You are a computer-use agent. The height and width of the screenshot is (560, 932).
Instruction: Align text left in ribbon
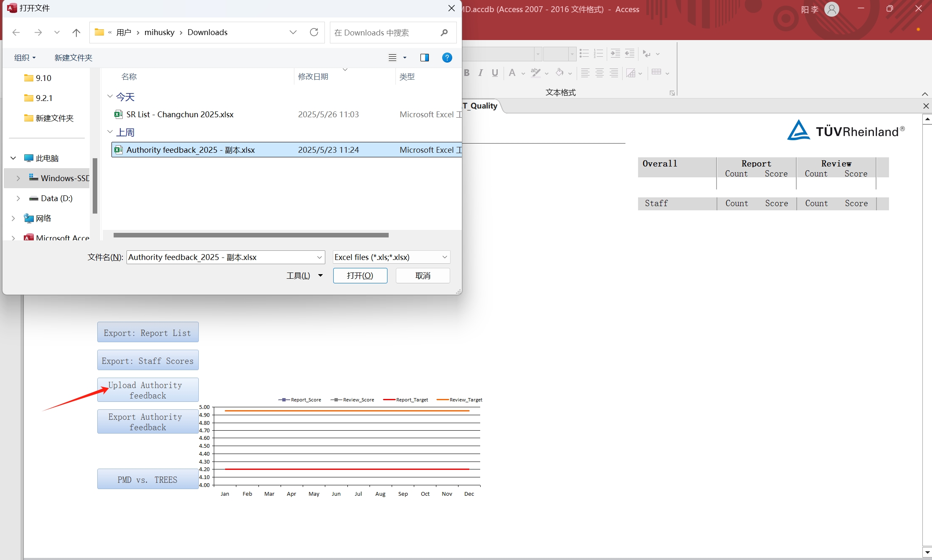pos(585,73)
